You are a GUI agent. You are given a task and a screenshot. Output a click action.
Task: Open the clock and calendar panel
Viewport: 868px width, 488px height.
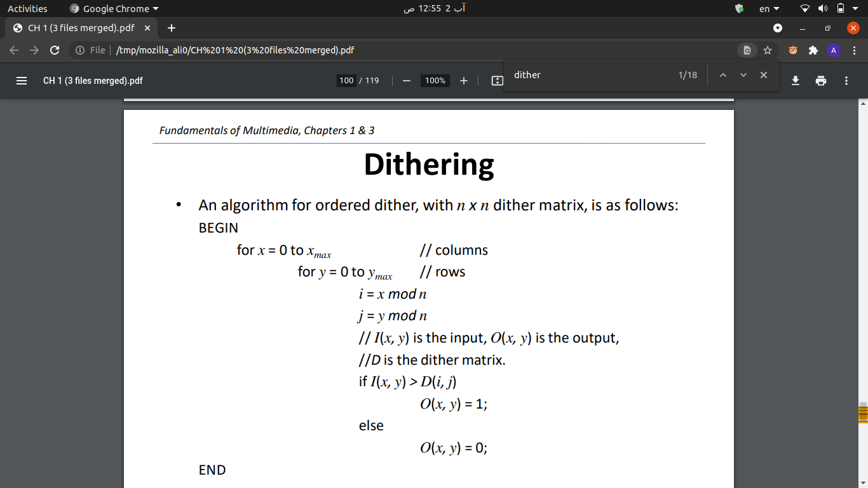pos(434,9)
